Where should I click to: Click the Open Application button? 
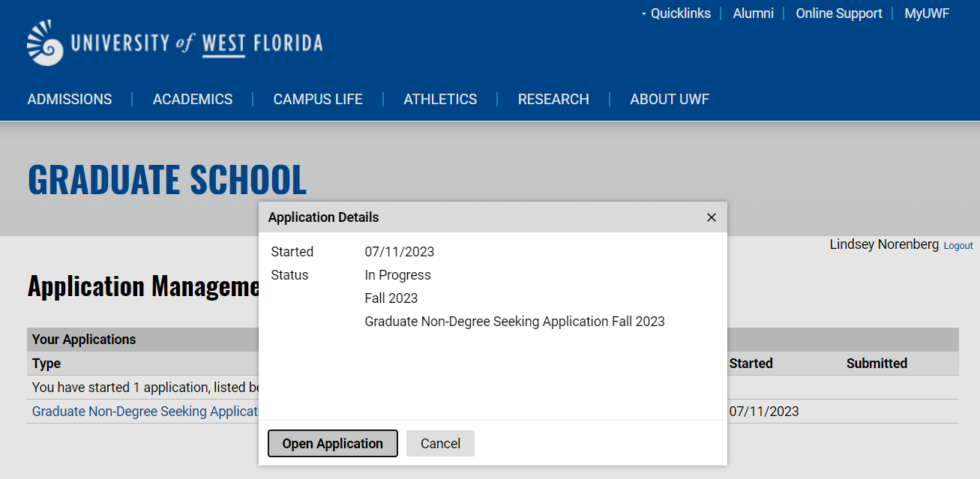click(x=333, y=443)
